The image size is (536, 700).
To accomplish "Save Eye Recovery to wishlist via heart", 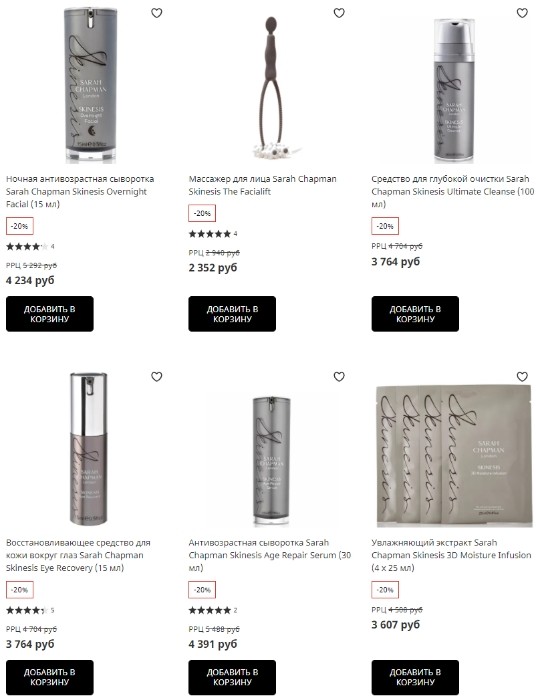I will coord(156,376).
